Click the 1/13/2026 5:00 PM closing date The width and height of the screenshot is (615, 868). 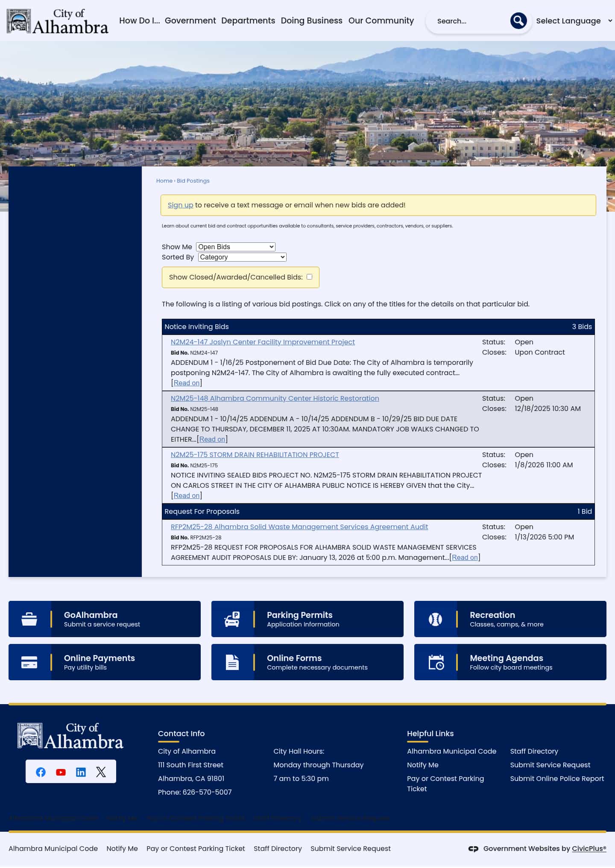544,537
